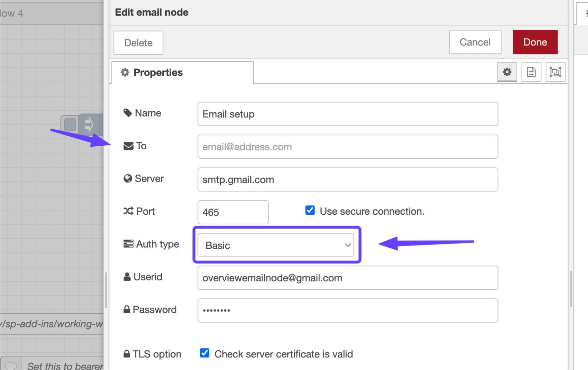Delete the email node
Image resolution: width=588 pixels, height=370 pixels.
point(138,43)
